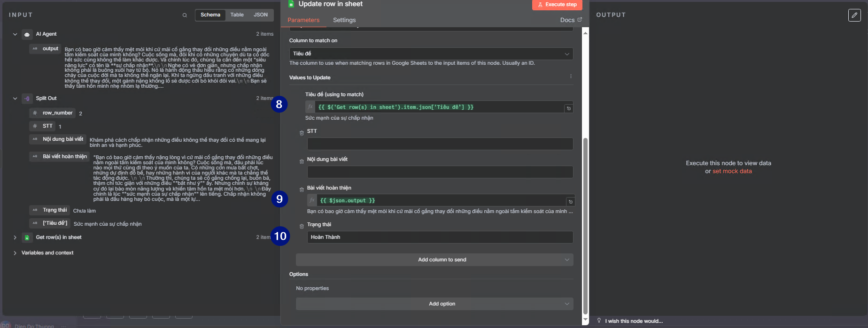Expand Get row(s) in sheet section

coord(15,237)
